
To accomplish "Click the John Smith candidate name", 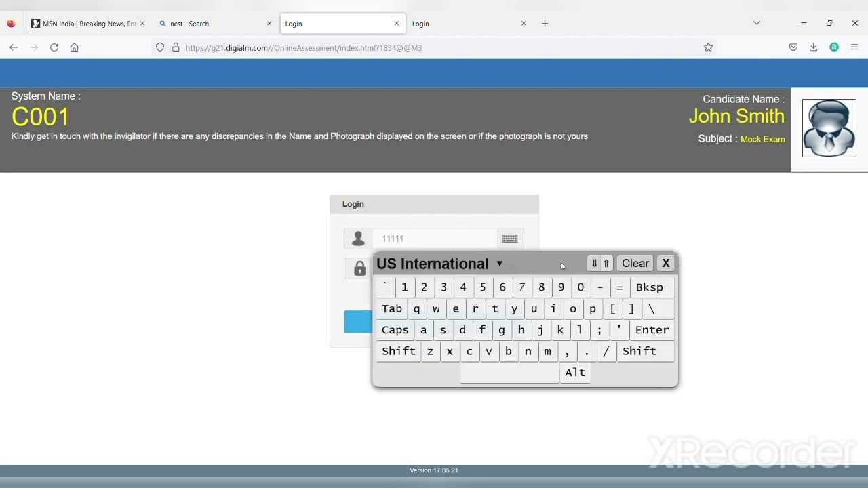I will pos(736,117).
